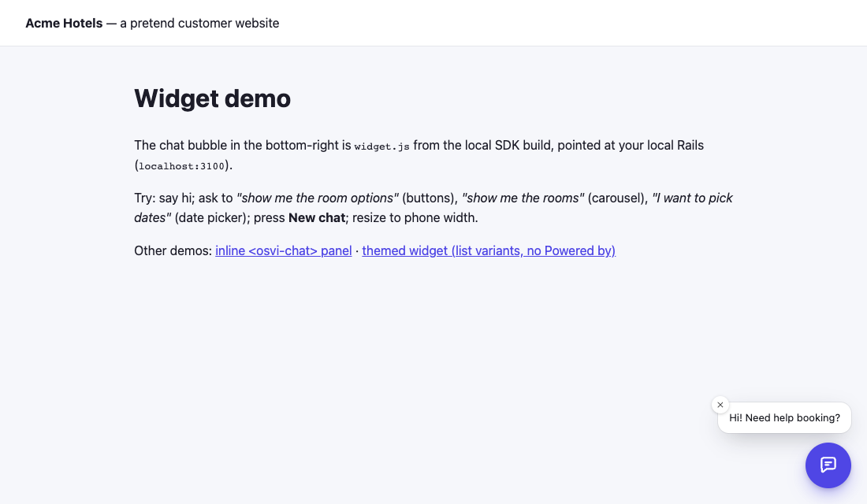Image resolution: width=867 pixels, height=504 pixels.
Task: Open the purple chat launcher bubble
Action: click(828, 465)
